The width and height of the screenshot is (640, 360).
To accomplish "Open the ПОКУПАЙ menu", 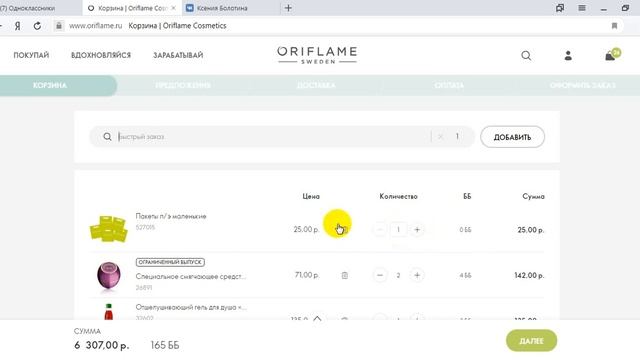I will coord(31,55).
